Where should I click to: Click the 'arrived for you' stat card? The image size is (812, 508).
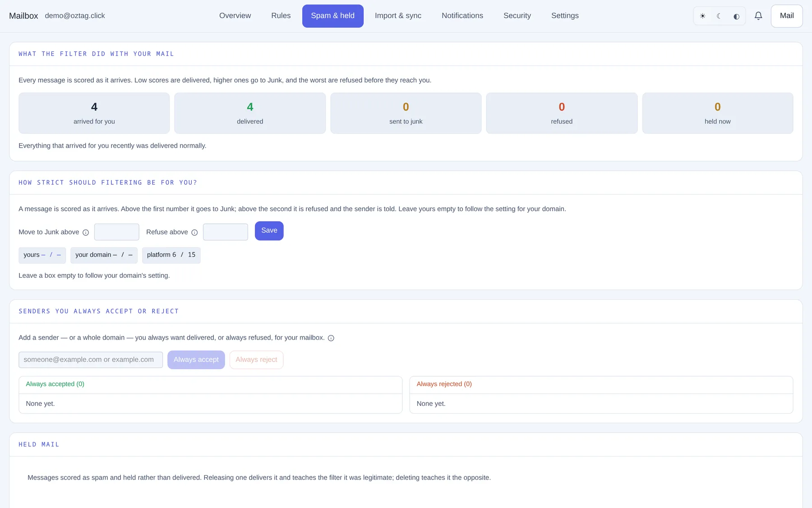tap(94, 113)
